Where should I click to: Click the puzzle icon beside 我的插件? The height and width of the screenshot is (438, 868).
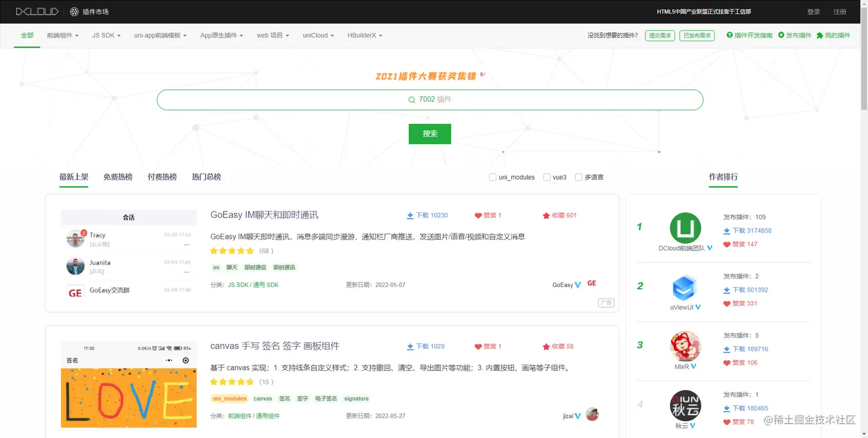(x=820, y=35)
